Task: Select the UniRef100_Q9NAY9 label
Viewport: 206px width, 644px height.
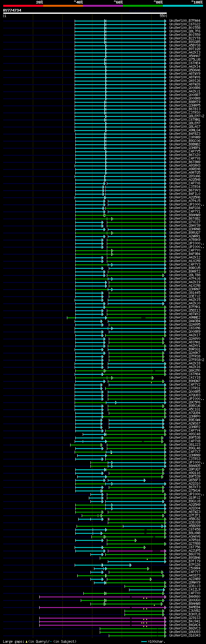Action: click(185, 583)
